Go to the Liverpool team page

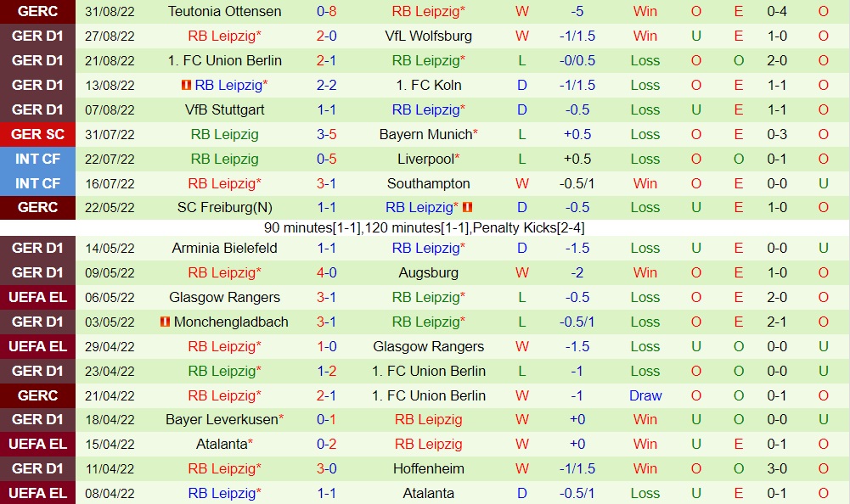pyautogui.click(x=425, y=159)
